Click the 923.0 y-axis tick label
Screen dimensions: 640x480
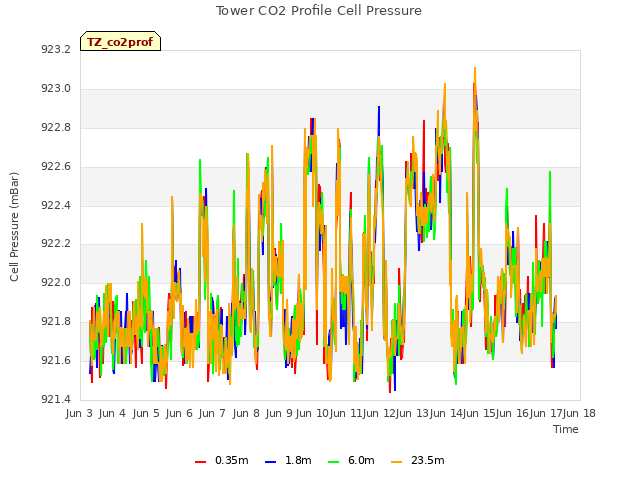[x=56, y=89]
